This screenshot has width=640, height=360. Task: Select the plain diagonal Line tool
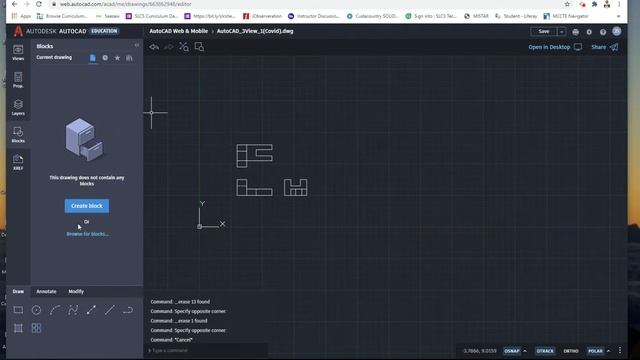coord(109,310)
